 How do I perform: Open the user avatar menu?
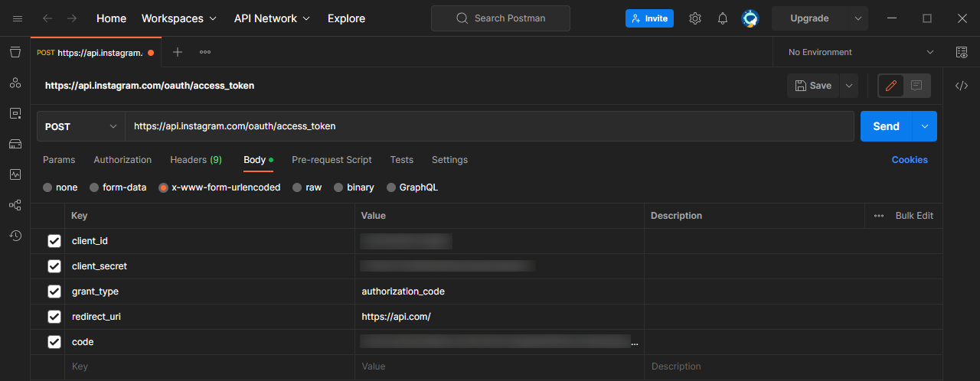pyautogui.click(x=750, y=18)
